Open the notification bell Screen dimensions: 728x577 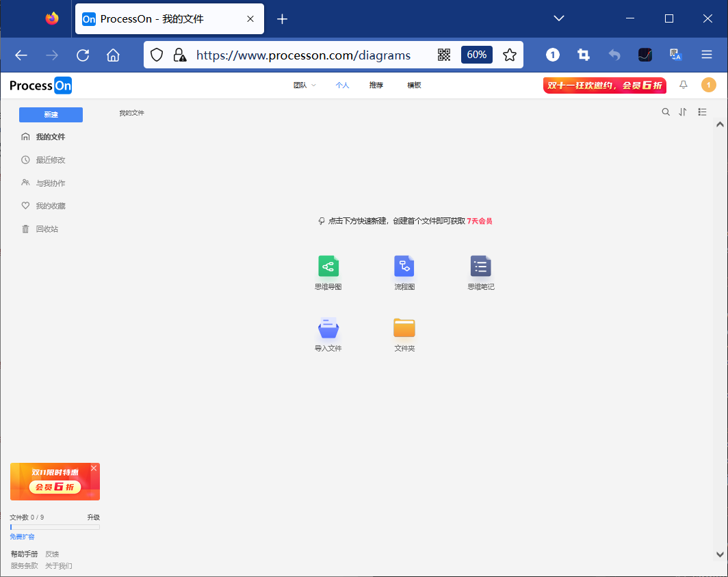click(684, 85)
